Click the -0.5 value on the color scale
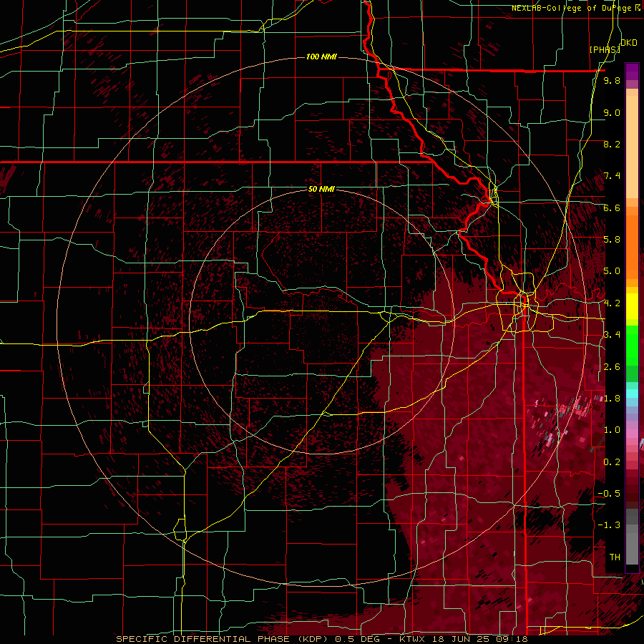This screenshot has height=644, width=644. click(609, 494)
